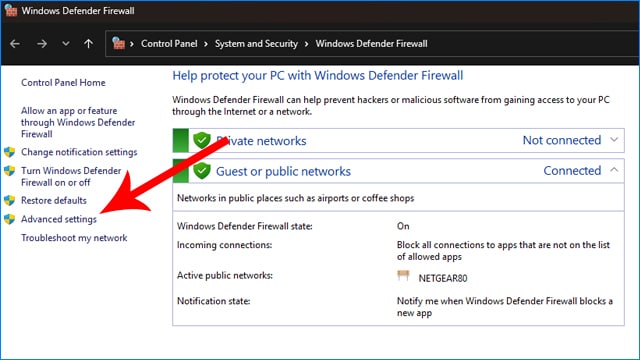The width and height of the screenshot is (640, 360).
Task: Click Block all connections value text
Action: click(503, 251)
